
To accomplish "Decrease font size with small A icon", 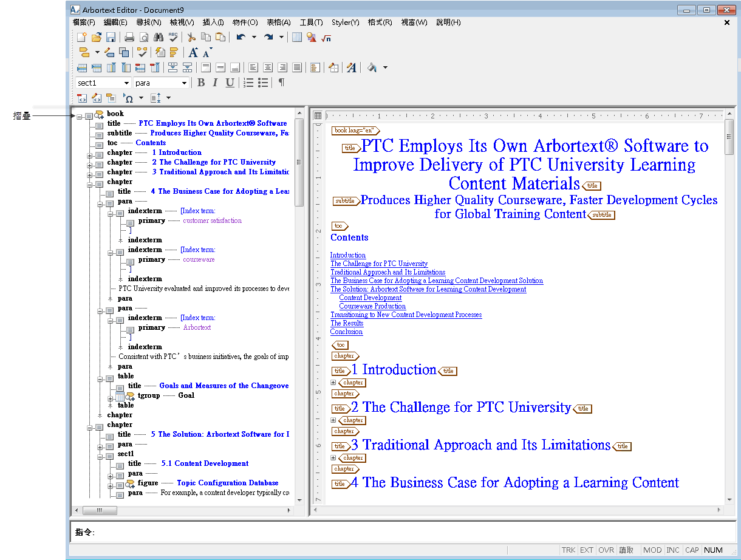I will pos(207,52).
